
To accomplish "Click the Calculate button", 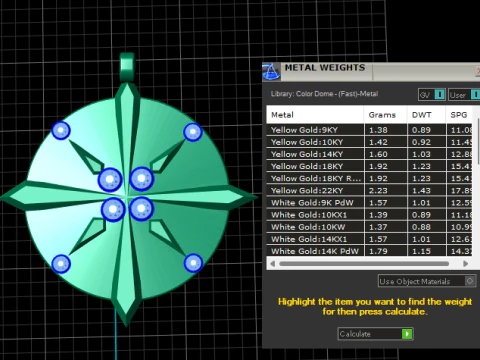I will 375,334.
